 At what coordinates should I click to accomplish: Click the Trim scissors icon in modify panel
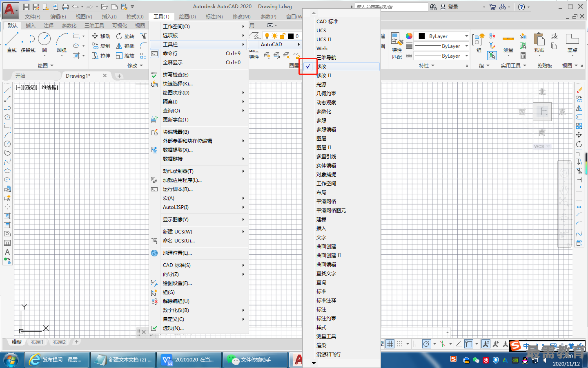tap(143, 36)
